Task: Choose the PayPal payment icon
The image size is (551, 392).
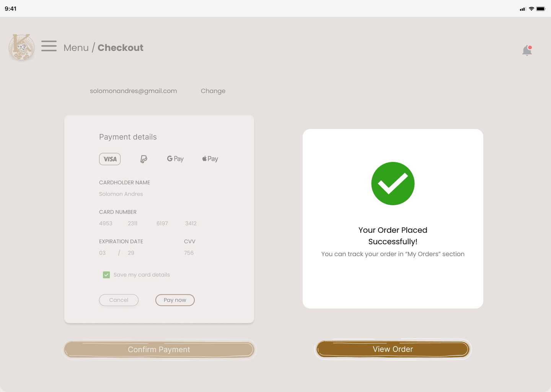Action: (x=143, y=159)
